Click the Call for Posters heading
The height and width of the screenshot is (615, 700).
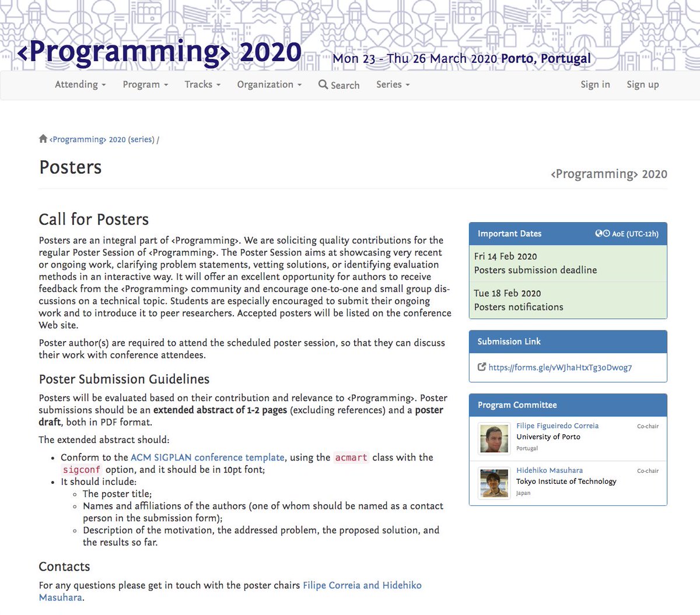94,220
